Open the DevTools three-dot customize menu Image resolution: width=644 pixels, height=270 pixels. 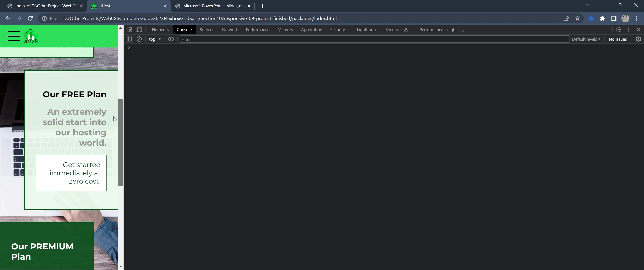628,30
